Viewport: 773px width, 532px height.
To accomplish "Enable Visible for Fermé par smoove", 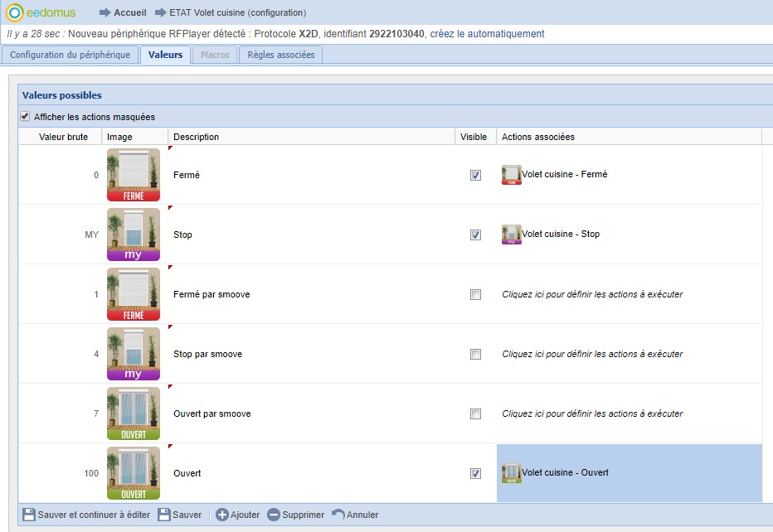I will [475, 294].
